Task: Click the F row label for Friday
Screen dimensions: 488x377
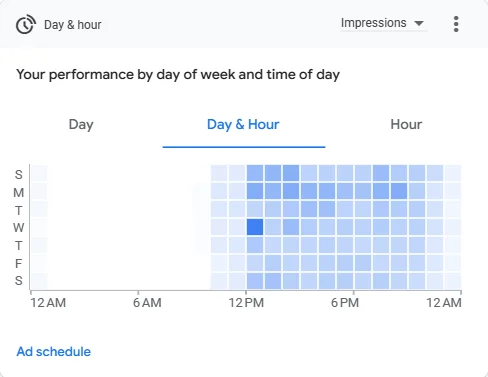Action: click(x=19, y=264)
